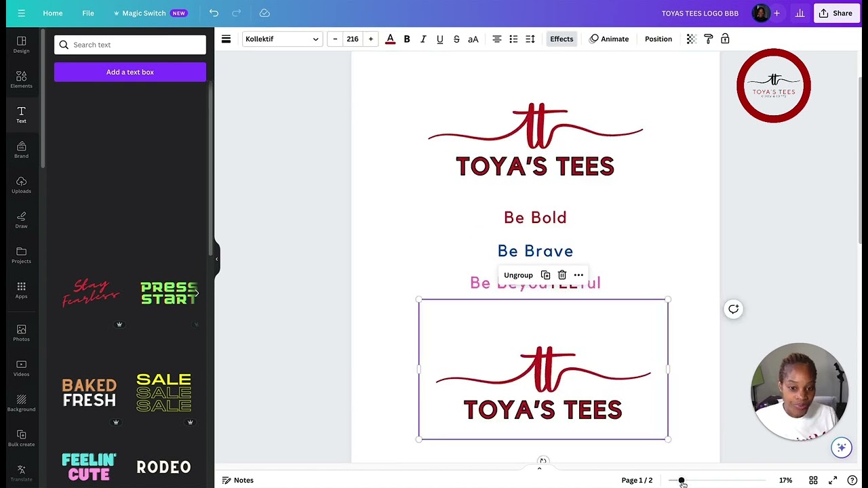Change text alignment
Screen dimensions: 868x488
pos(497,39)
